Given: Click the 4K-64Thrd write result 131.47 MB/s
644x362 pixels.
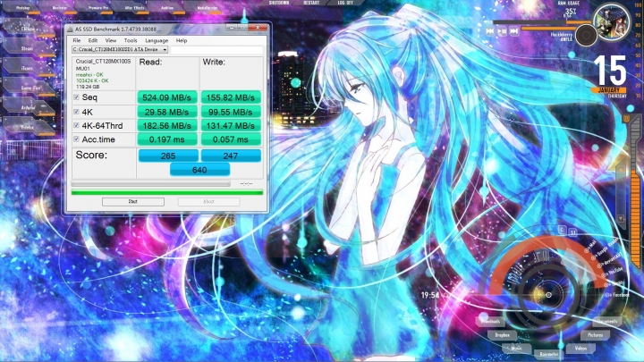Looking at the screenshot, I should tap(231, 126).
